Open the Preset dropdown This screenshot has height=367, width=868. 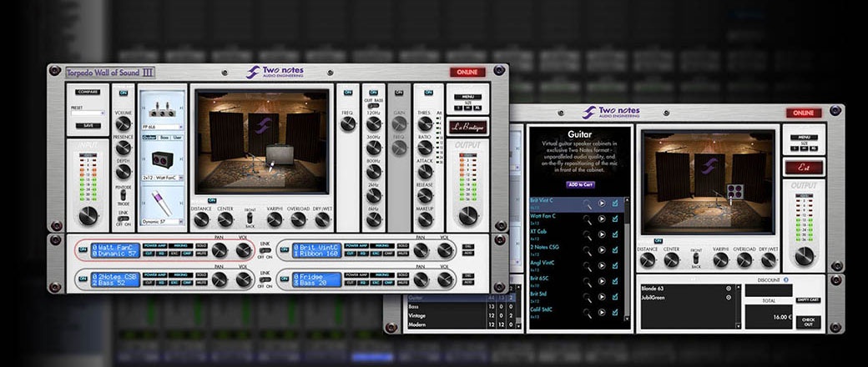pyautogui.click(x=88, y=113)
